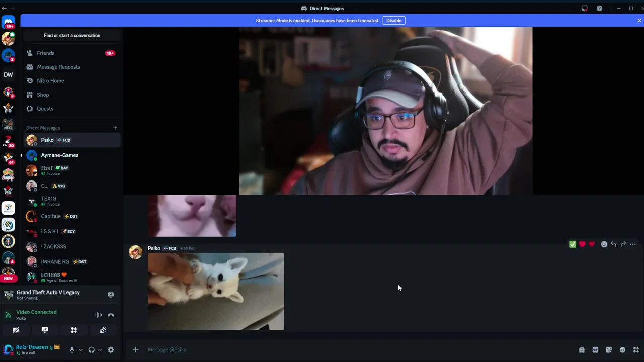Viewport: 644px width, 362px height.
Task: Click the webcam video feed in the call
Action: (386, 111)
